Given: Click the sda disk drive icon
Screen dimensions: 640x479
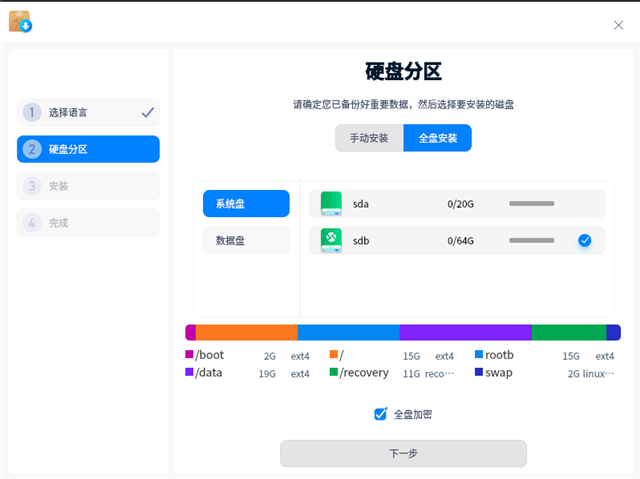Looking at the screenshot, I should click(x=331, y=204).
